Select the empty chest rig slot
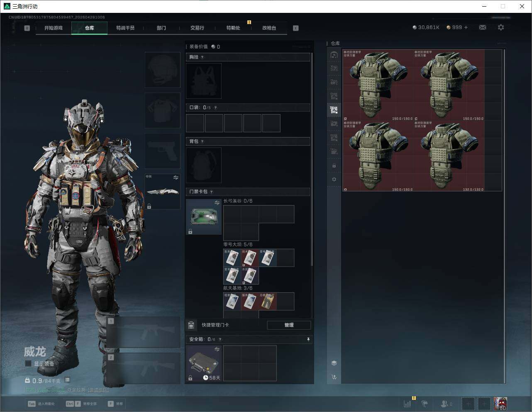 [x=204, y=81]
